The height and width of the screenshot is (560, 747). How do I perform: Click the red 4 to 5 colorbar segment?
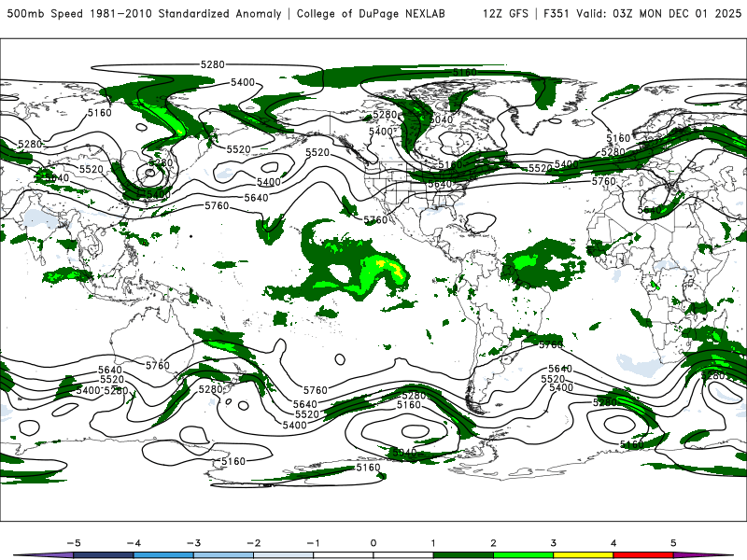click(643, 555)
